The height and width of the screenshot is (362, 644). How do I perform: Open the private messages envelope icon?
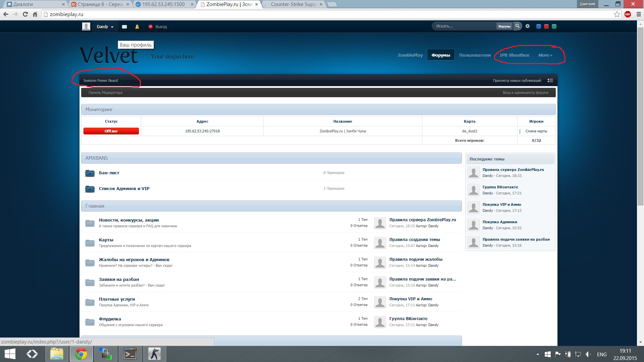pyautogui.click(x=124, y=27)
